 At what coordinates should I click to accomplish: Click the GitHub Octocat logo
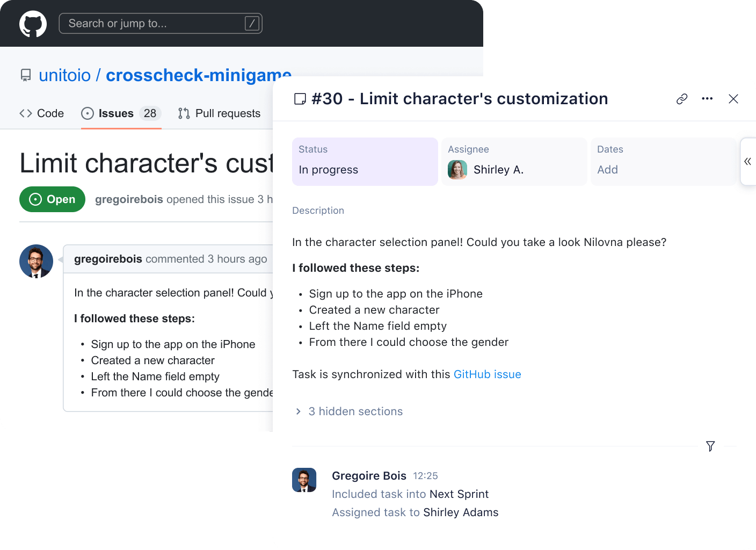coord(33,24)
